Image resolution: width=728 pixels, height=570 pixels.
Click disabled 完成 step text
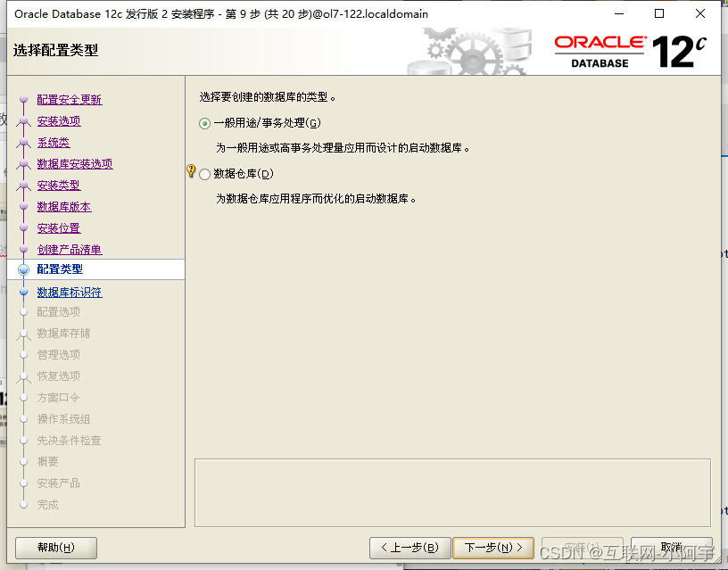tap(48, 505)
